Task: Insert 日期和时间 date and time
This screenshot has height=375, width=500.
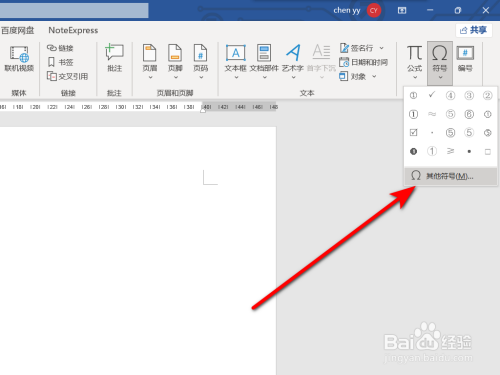Action: click(x=363, y=62)
